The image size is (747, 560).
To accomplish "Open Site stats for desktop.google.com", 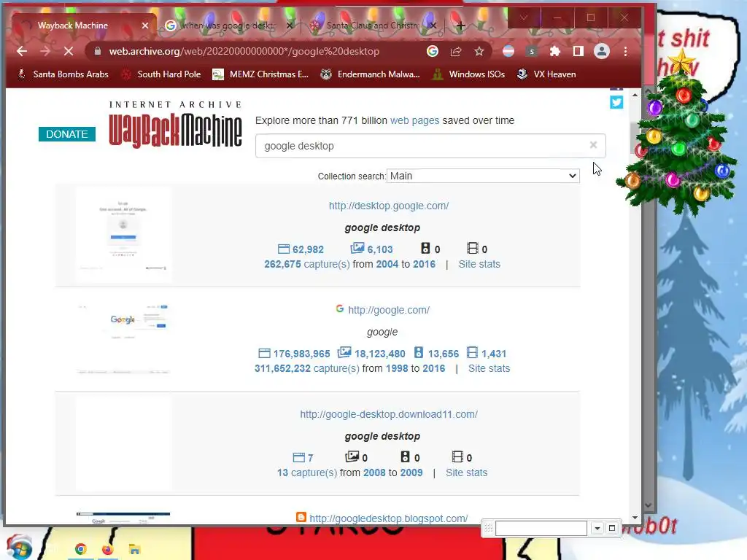I will pyautogui.click(x=479, y=264).
